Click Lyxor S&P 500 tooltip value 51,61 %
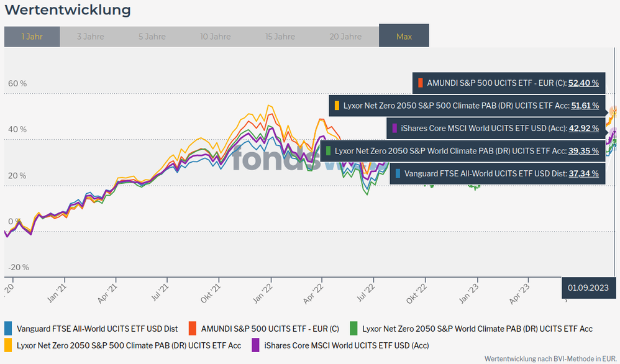This screenshot has width=620, height=364. (x=585, y=106)
